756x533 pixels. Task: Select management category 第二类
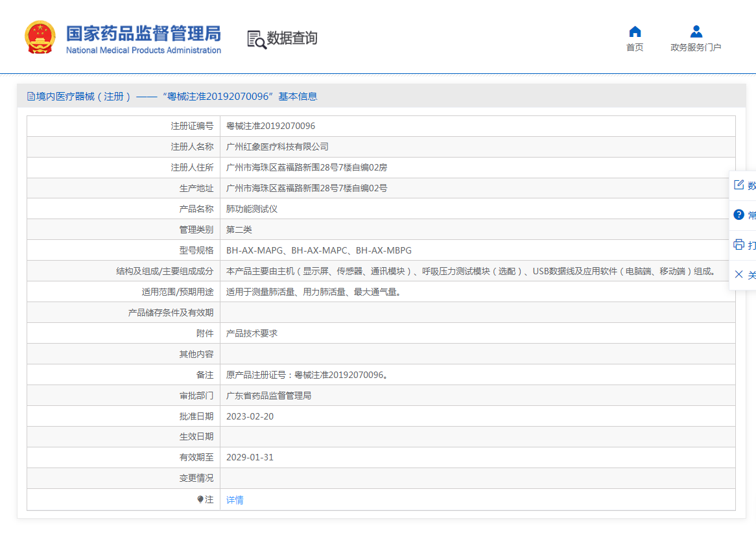(x=239, y=230)
